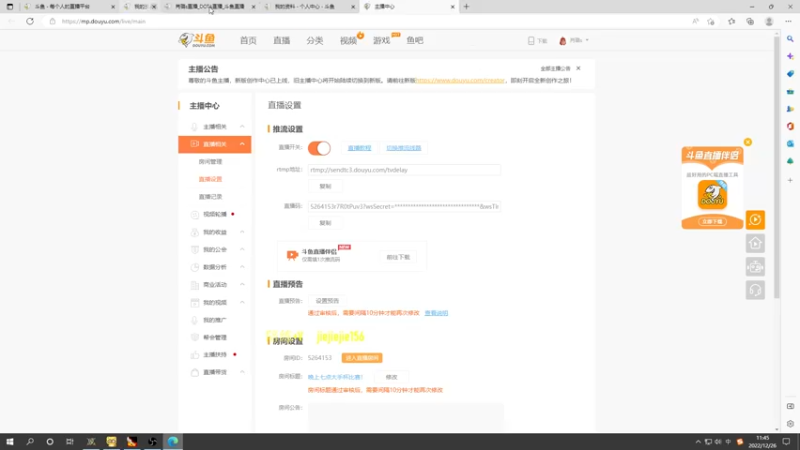
Task: Click the 我的视频 sidebar icon
Action: pyautogui.click(x=194, y=302)
